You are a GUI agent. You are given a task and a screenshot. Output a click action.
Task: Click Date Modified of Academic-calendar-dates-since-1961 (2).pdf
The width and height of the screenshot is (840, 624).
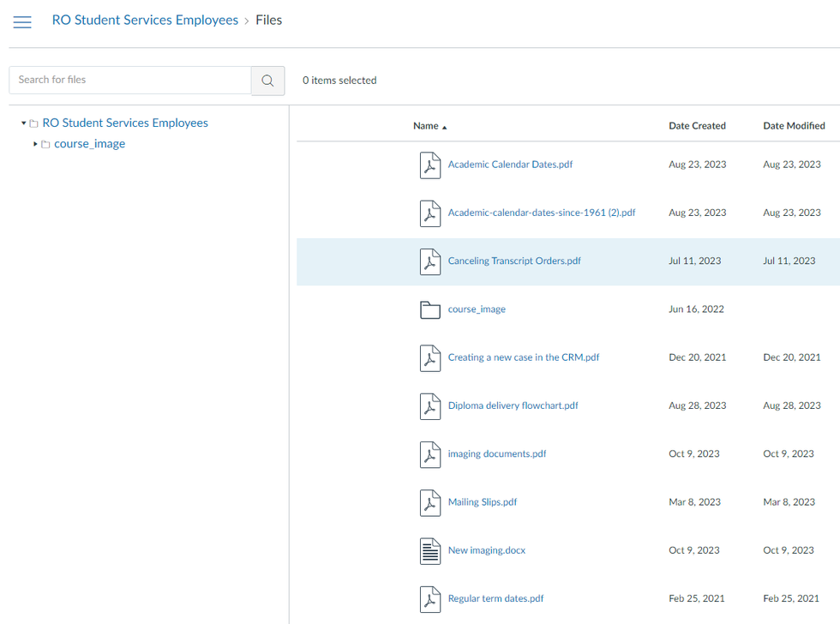tap(792, 213)
